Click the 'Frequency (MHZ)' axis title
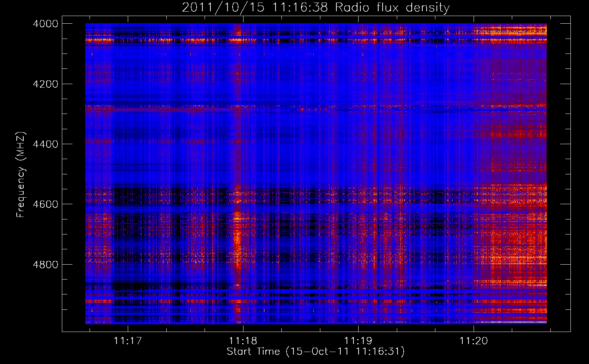589x364 pixels. 21,175
